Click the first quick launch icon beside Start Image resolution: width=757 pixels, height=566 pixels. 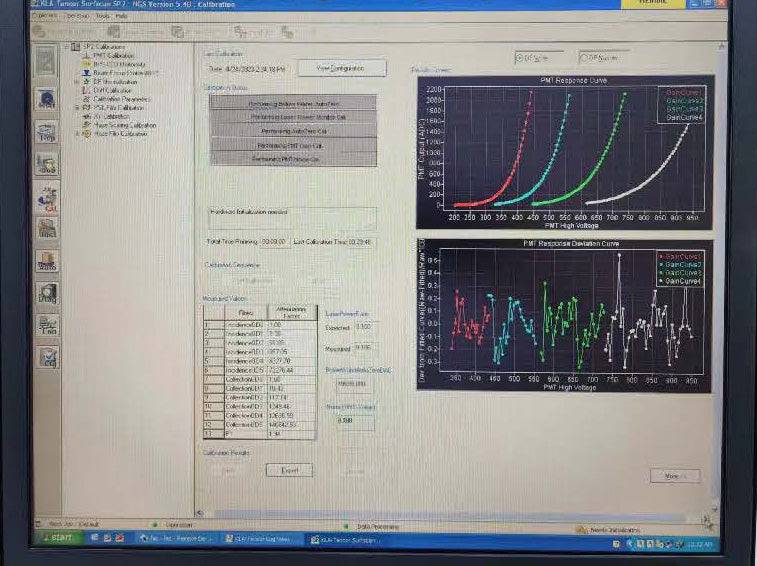click(95, 538)
